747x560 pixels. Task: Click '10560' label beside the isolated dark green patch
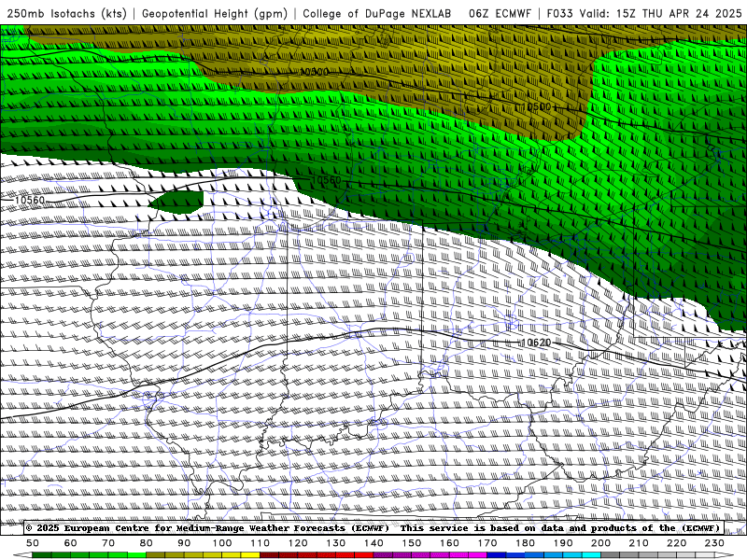[x=30, y=200]
